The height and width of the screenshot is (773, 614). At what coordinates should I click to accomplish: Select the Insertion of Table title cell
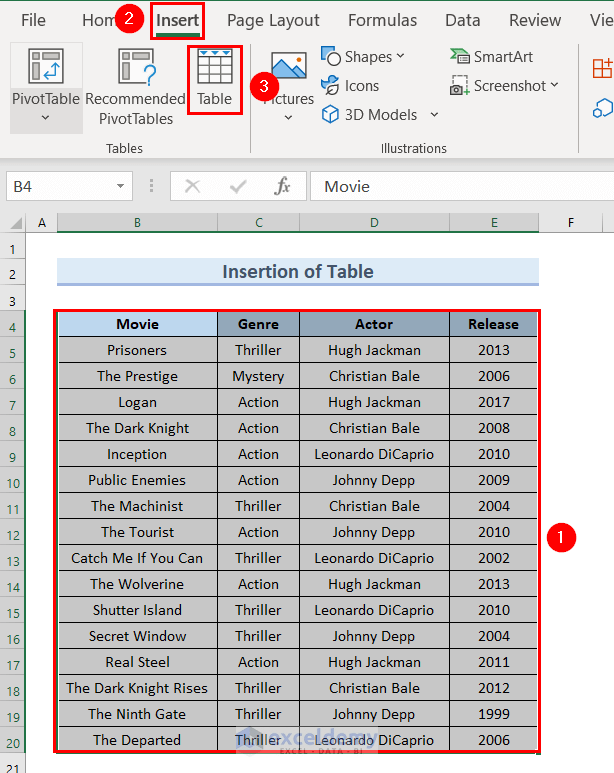pyautogui.click(x=298, y=272)
